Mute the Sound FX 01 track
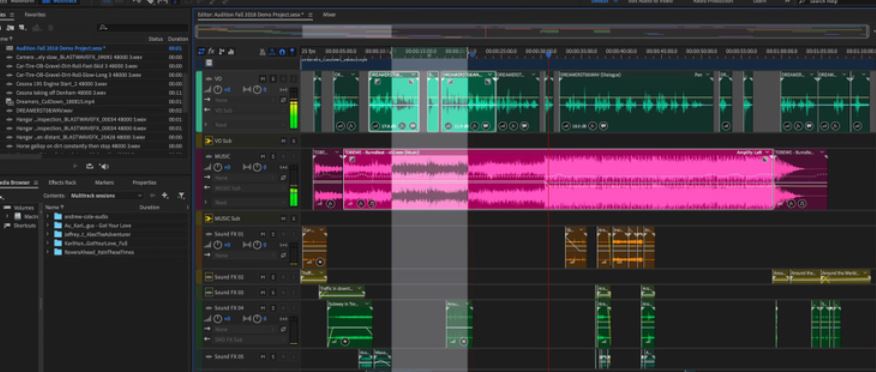Image resolution: width=876 pixels, height=372 pixels. (x=263, y=234)
